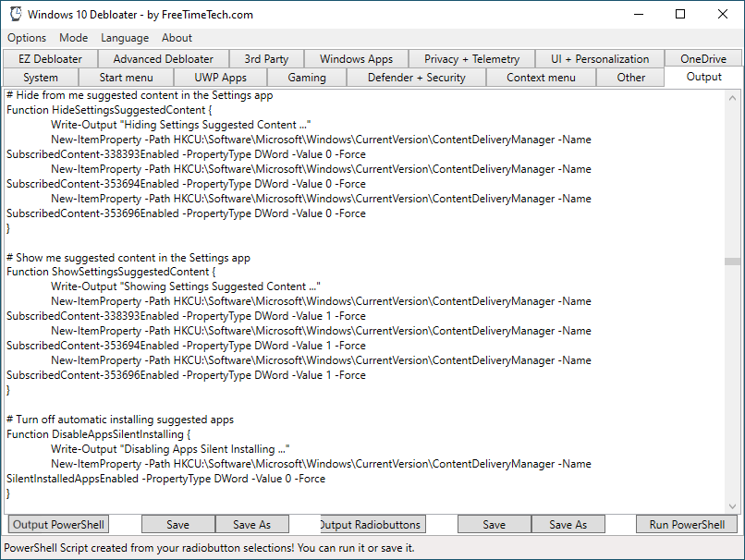
Task: Click the output scrollbar thumb
Action: pos(732,262)
